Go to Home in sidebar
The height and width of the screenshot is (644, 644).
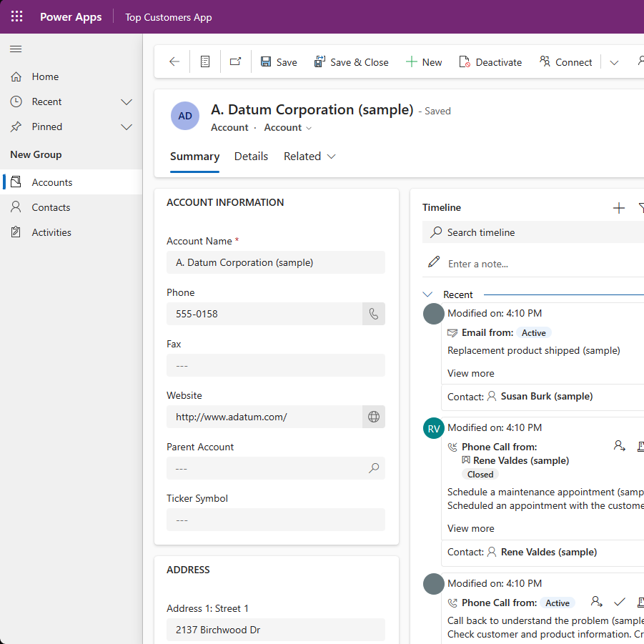point(45,76)
